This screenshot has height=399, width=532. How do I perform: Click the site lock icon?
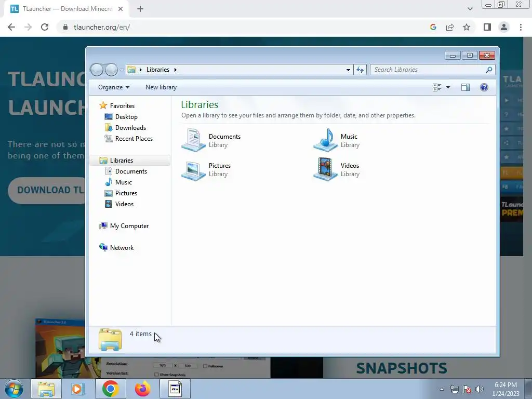pos(65,27)
